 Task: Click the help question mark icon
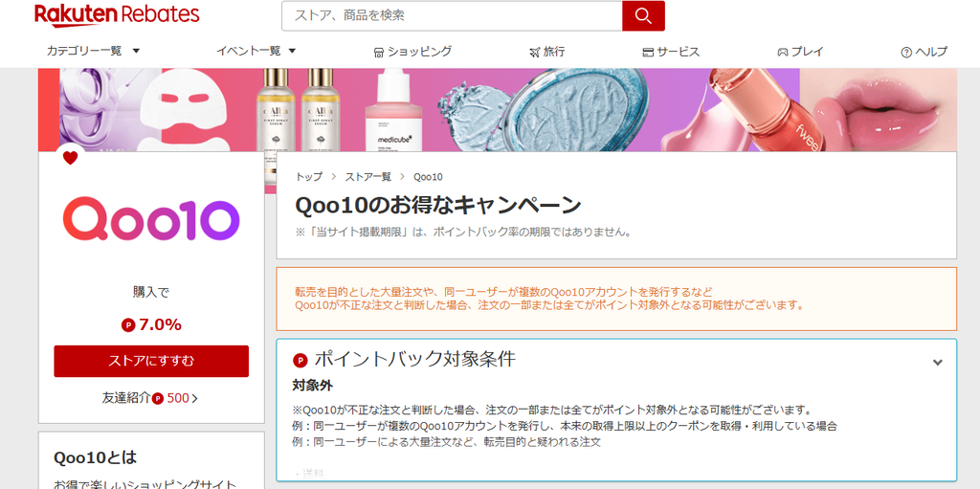[x=906, y=53]
